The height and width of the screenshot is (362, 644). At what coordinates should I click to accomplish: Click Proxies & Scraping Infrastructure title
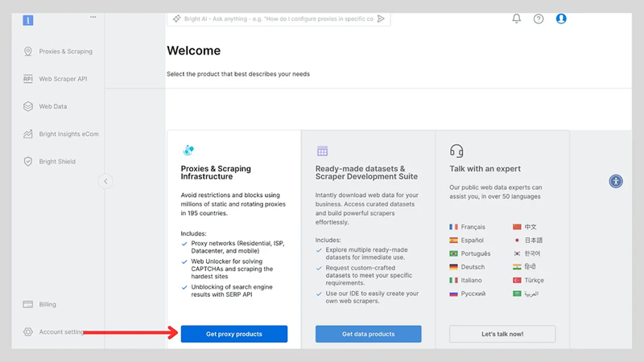click(x=216, y=172)
